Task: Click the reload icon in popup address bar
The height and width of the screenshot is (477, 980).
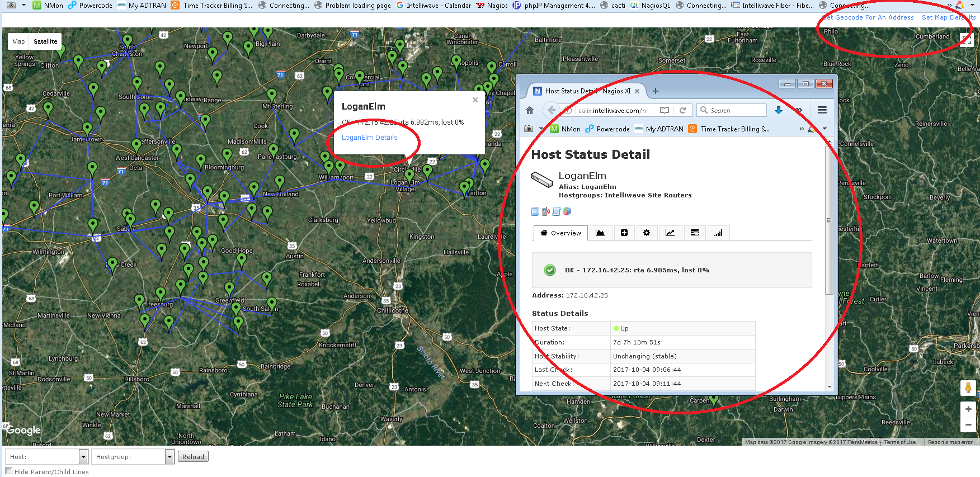Action: (x=682, y=110)
